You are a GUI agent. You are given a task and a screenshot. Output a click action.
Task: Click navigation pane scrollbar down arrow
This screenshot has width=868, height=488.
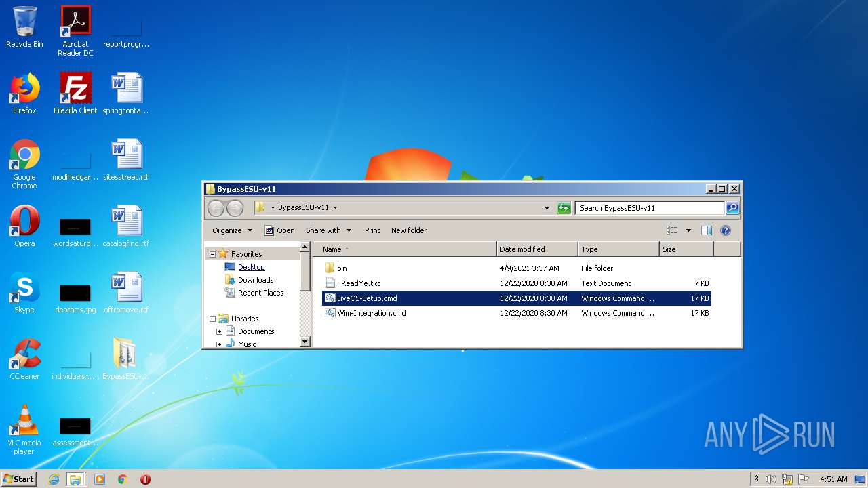pos(305,342)
